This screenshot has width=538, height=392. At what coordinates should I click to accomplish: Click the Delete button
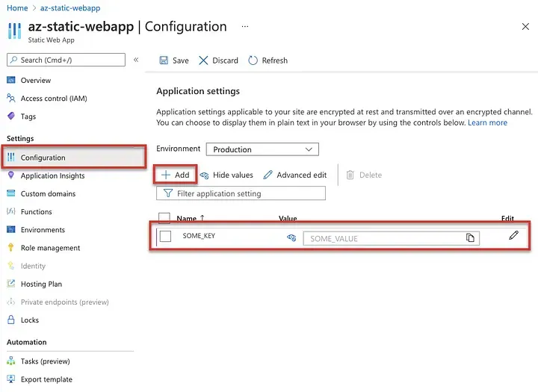(364, 175)
